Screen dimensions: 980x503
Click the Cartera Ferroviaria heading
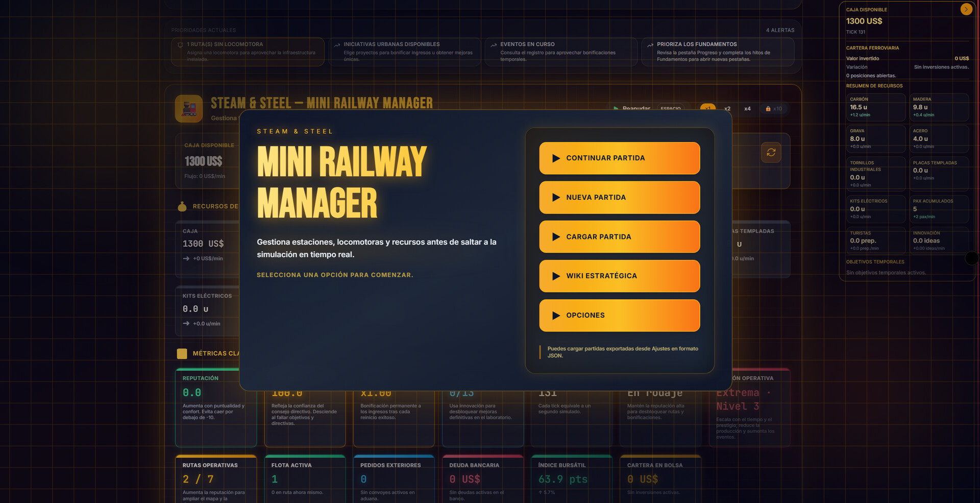pyautogui.click(x=872, y=48)
